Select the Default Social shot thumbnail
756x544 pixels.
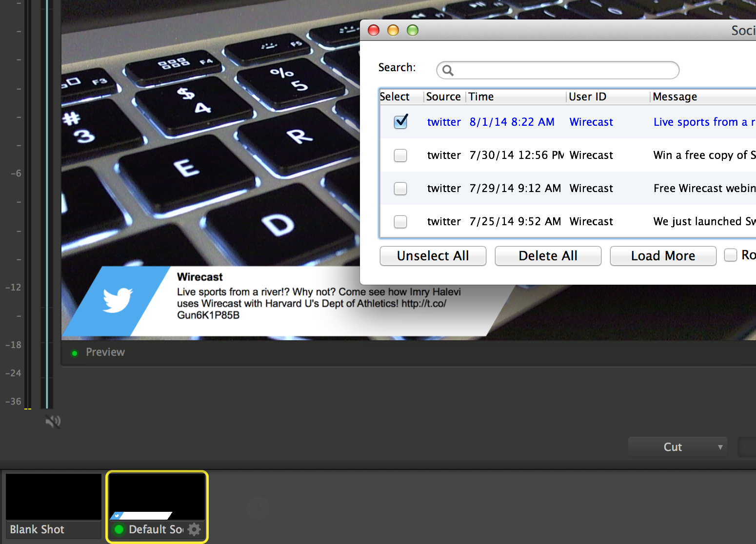(157, 506)
